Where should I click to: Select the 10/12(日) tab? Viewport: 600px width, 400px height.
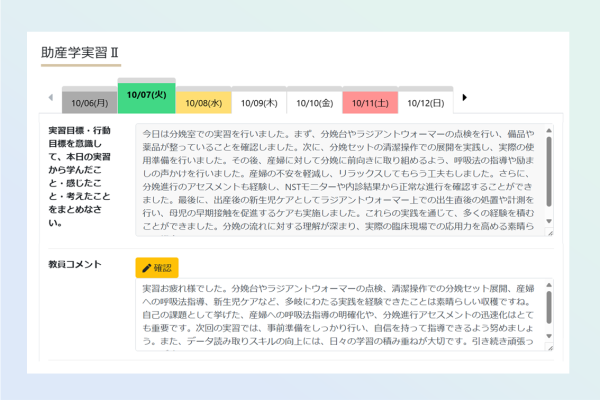tap(425, 102)
